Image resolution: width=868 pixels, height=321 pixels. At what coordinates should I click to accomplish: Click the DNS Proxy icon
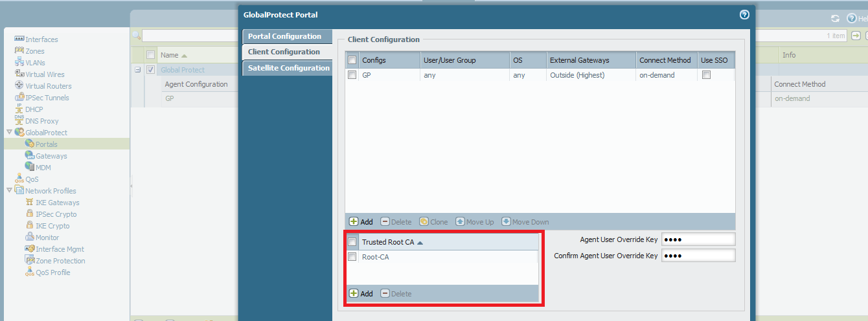[19, 121]
